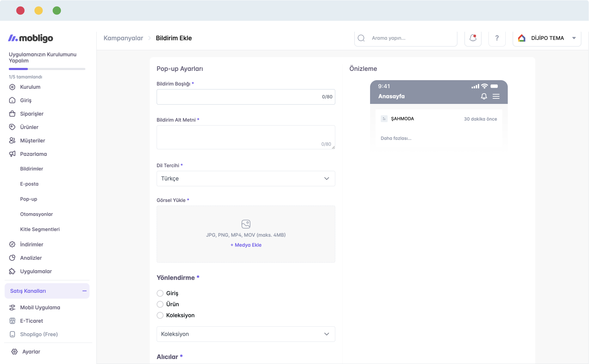Go to Pop-up in the sidebar

pyautogui.click(x=29, y=199)
